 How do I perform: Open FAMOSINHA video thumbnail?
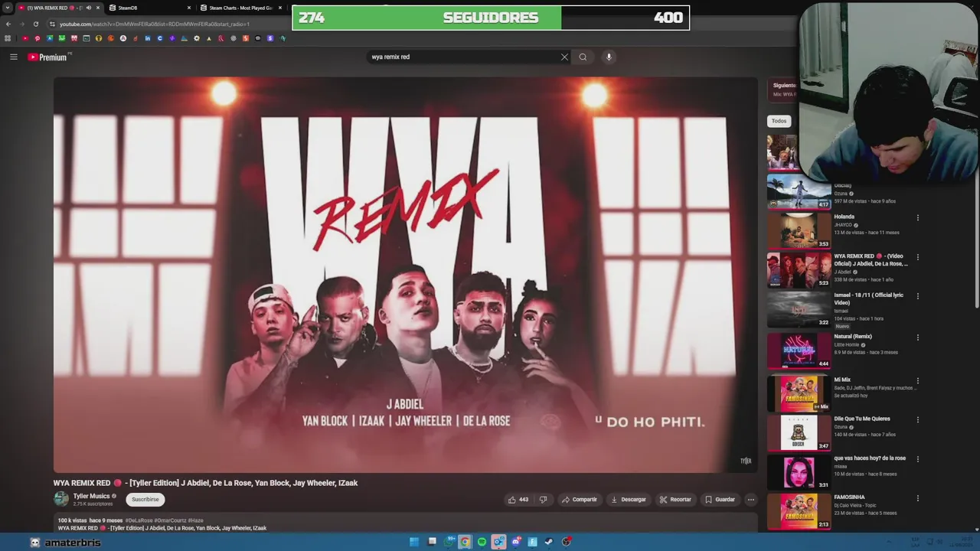point(799,510)
